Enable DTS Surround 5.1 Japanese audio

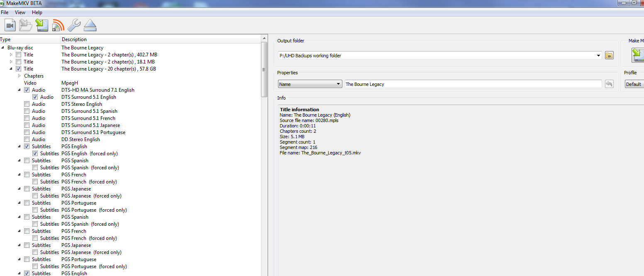point(27,125)
